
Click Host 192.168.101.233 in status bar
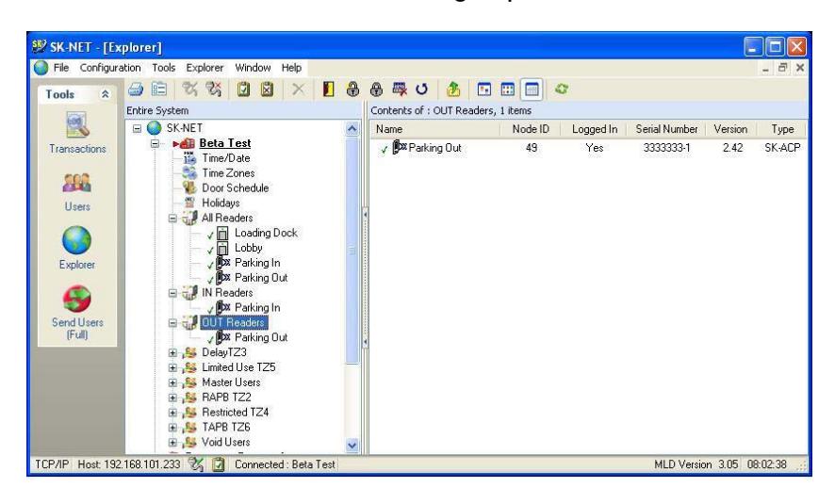coord(129,464)
